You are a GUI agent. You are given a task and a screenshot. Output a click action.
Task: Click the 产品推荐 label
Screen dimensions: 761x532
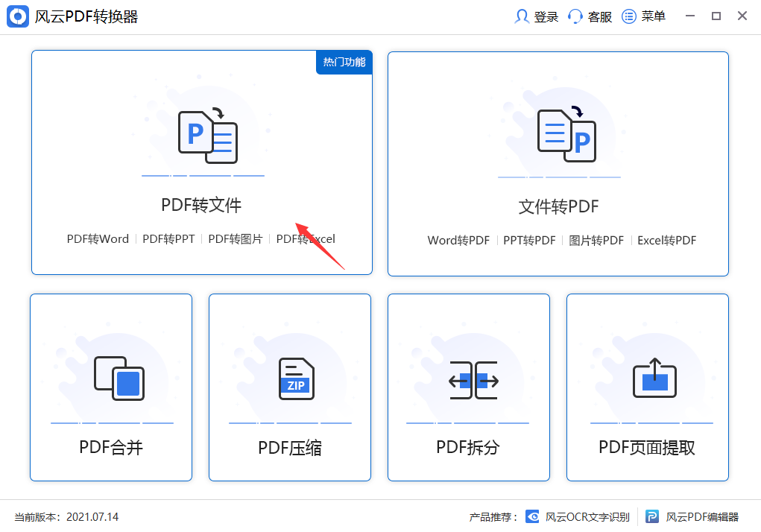coord(493,517)
